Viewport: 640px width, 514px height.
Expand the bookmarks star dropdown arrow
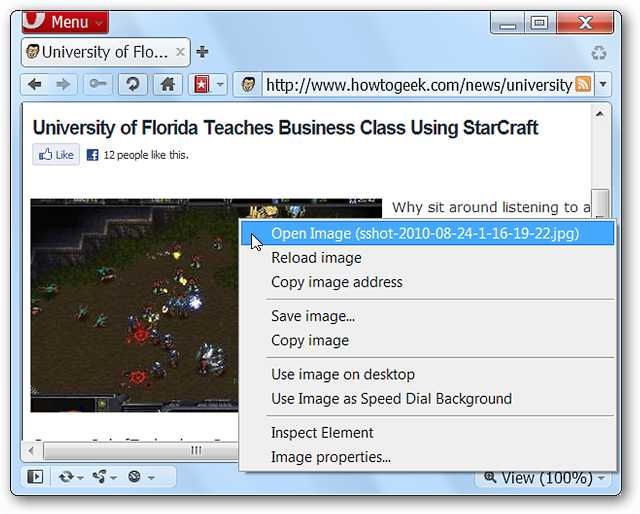(x=220, y=85)
